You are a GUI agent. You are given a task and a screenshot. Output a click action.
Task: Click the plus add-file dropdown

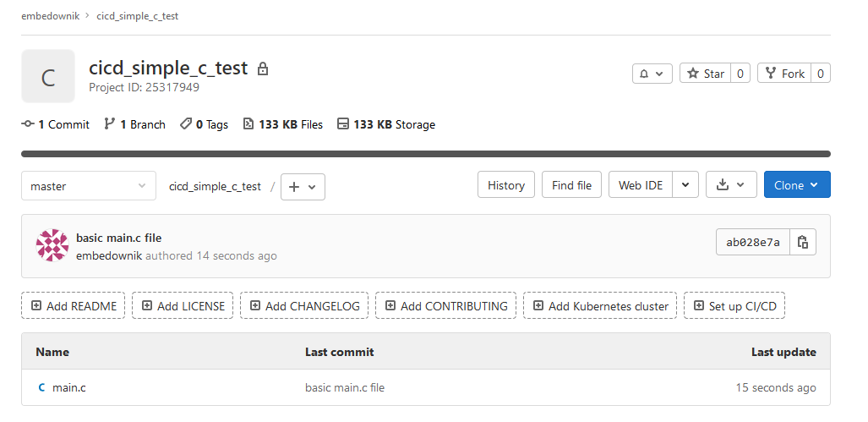[303, 187]
